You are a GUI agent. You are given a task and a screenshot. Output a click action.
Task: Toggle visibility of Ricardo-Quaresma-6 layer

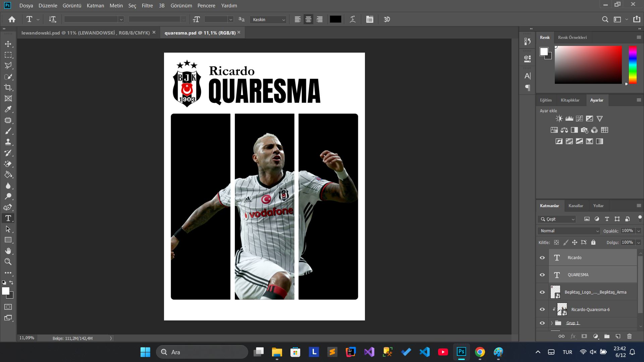click(542, 309)
